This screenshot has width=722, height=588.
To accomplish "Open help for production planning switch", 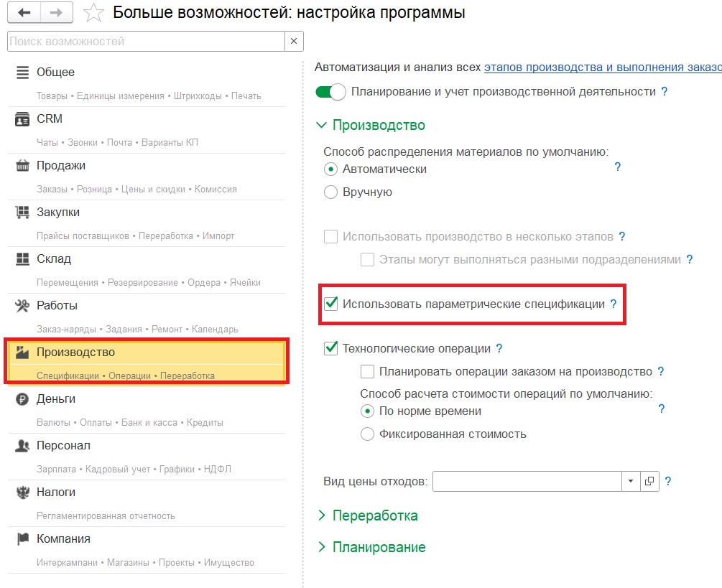I will 665,92.
